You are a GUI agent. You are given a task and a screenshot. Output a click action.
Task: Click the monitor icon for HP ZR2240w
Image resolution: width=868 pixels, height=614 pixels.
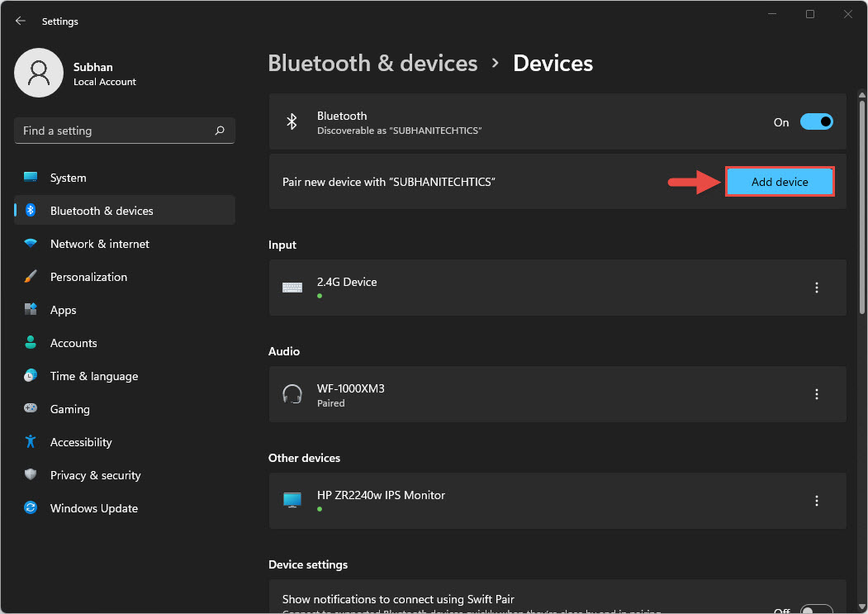click(292, 500)
